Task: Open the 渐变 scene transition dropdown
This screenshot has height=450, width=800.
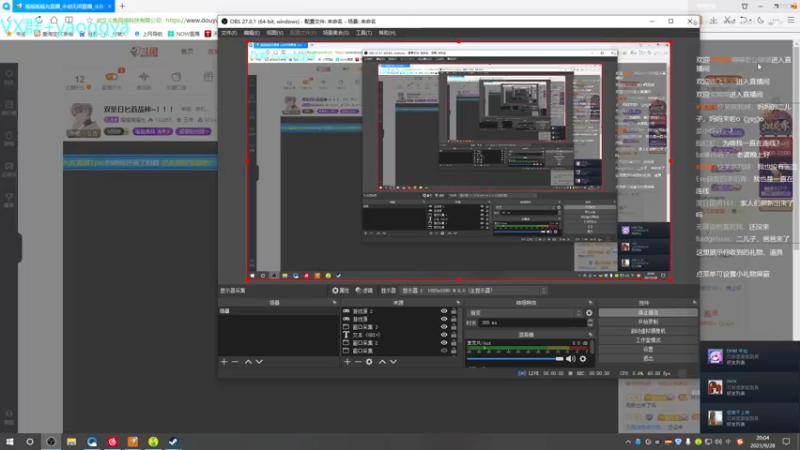Action: (x=524, y=313)
